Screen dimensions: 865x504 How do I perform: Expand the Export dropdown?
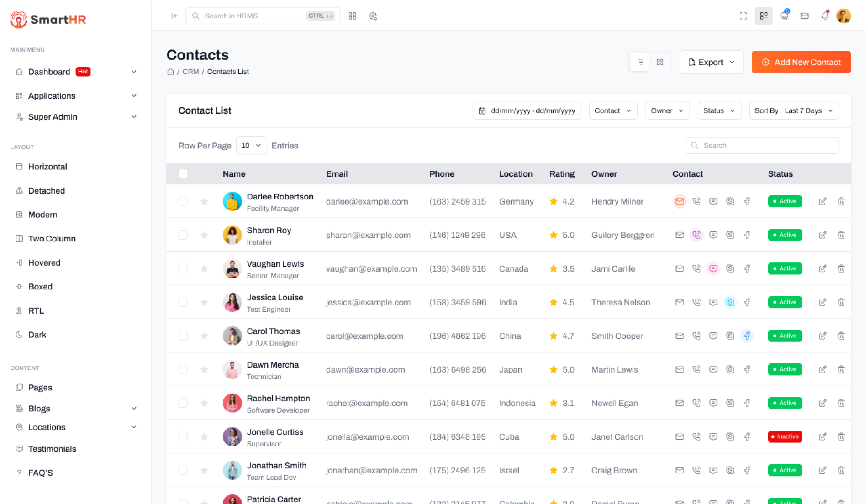[711, 62]
